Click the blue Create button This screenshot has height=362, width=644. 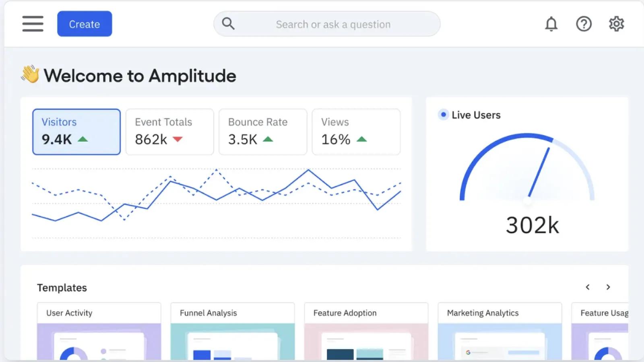pos(85,24)
